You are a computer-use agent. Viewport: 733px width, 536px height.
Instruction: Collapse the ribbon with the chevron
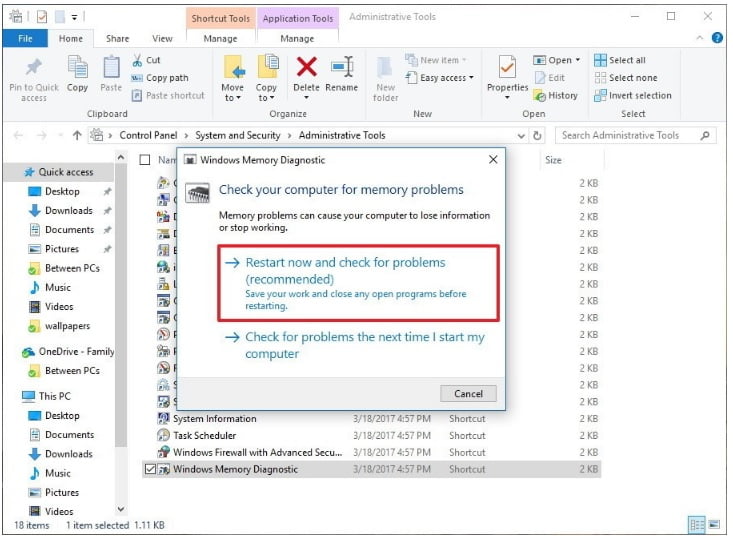tap(700, 38)
